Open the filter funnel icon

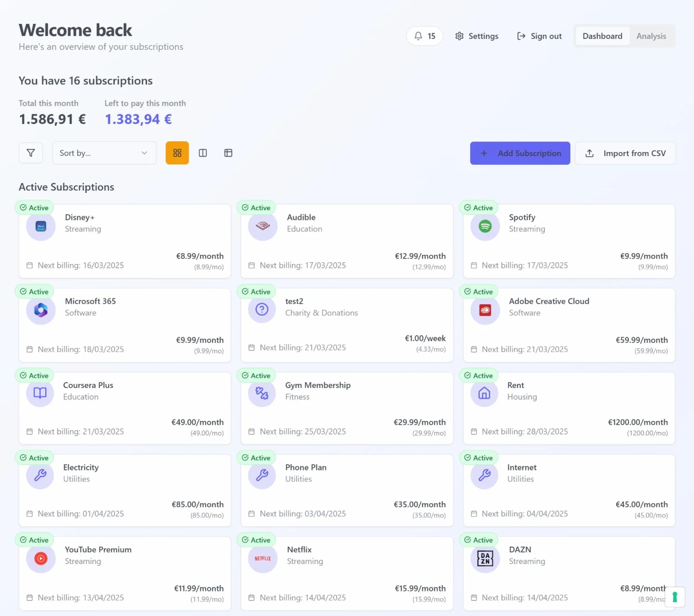[31, 153]
